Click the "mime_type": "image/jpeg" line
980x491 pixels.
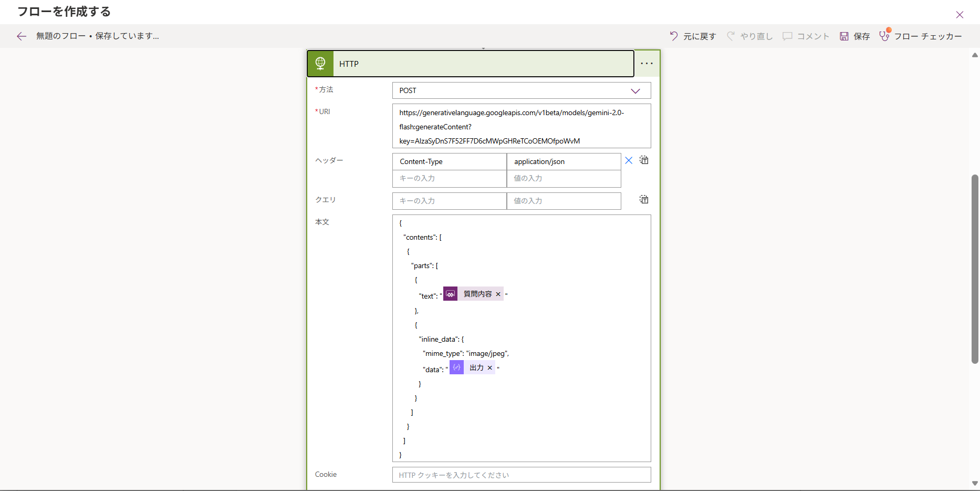coord(466,354)
